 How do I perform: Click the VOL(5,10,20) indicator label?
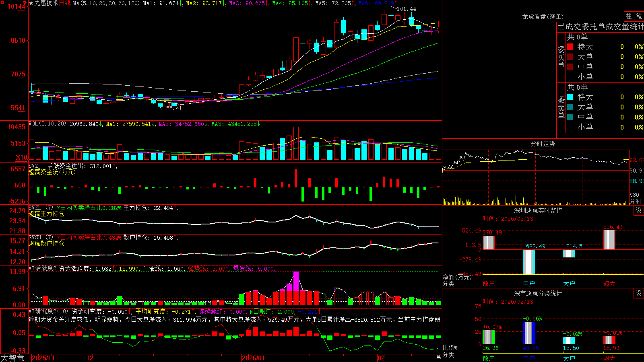click(x=47, y=124)
